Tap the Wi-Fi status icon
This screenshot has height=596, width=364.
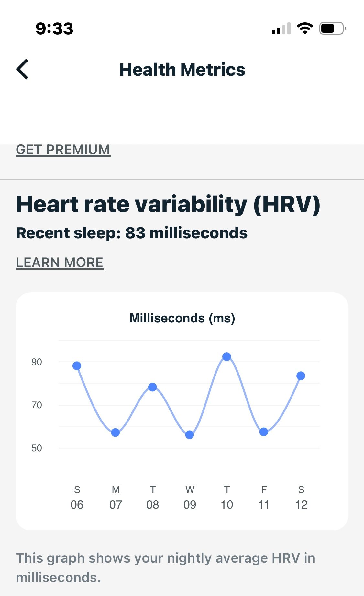304,28
